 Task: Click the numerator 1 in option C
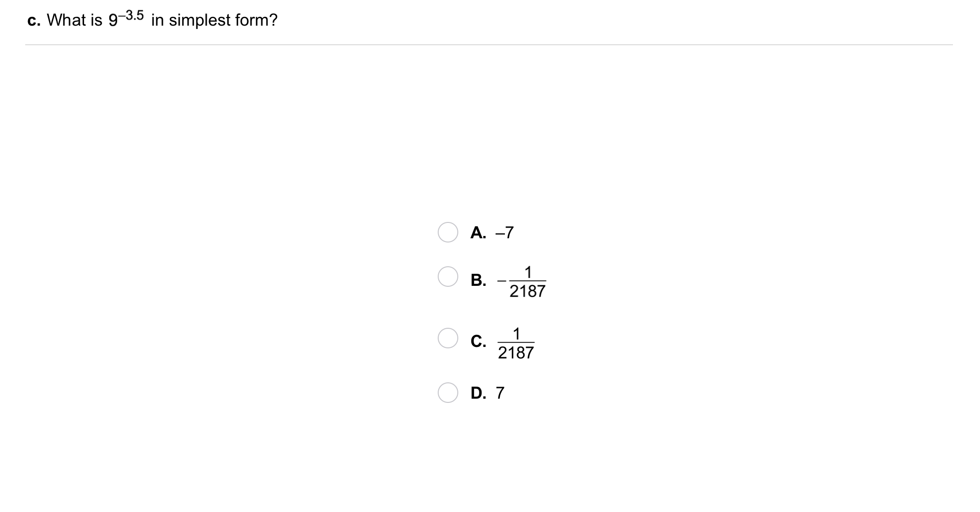516,333
